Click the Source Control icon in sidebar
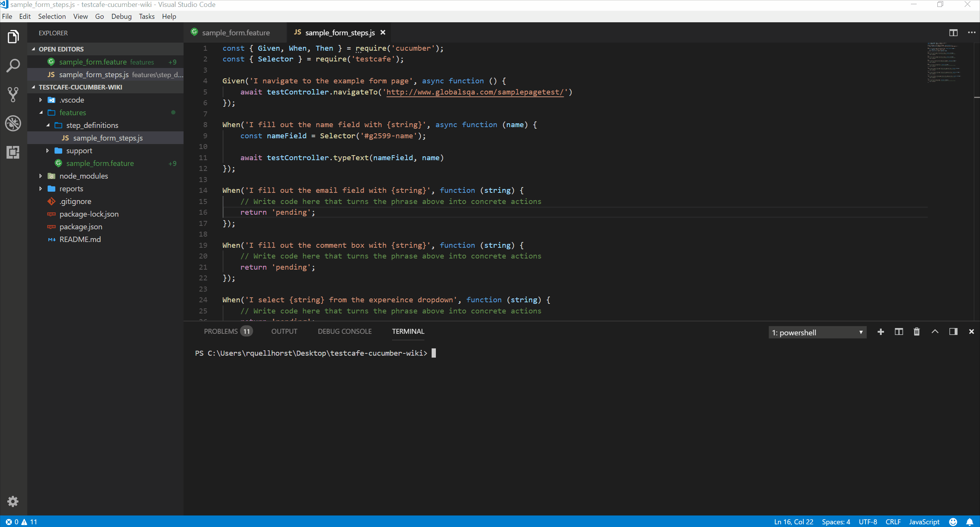This screenshot has width=980, height=527. [x=13, y=94]
